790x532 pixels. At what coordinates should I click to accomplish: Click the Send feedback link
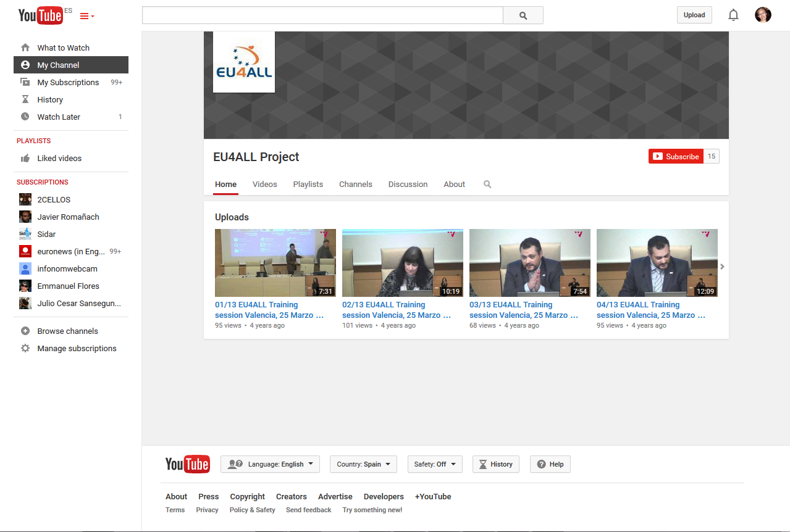pos(309,510)
